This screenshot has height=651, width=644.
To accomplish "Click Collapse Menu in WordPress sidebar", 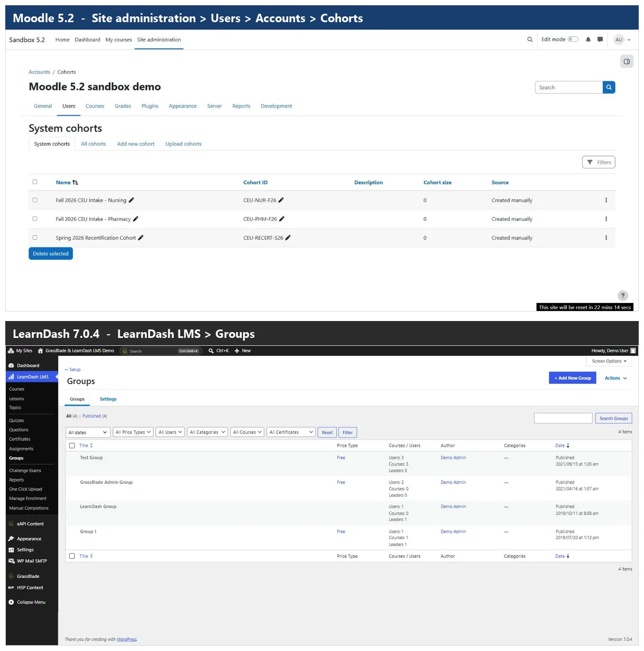I will click(31, 602).
